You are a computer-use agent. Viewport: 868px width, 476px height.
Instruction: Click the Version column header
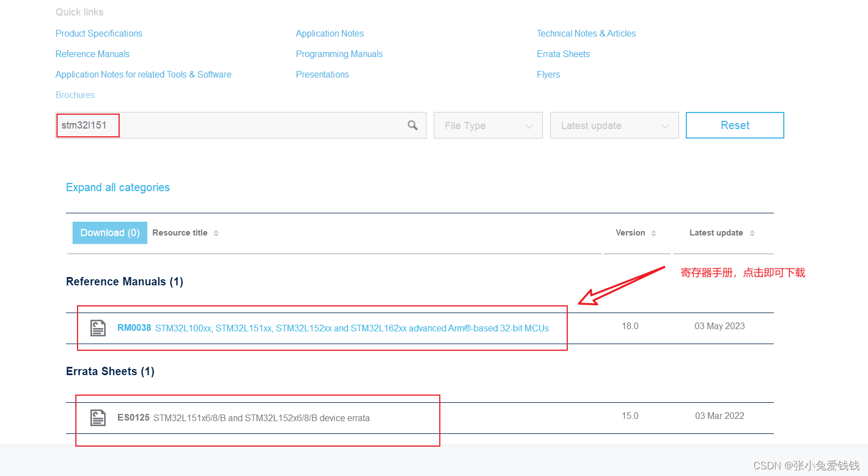(630, 233)
